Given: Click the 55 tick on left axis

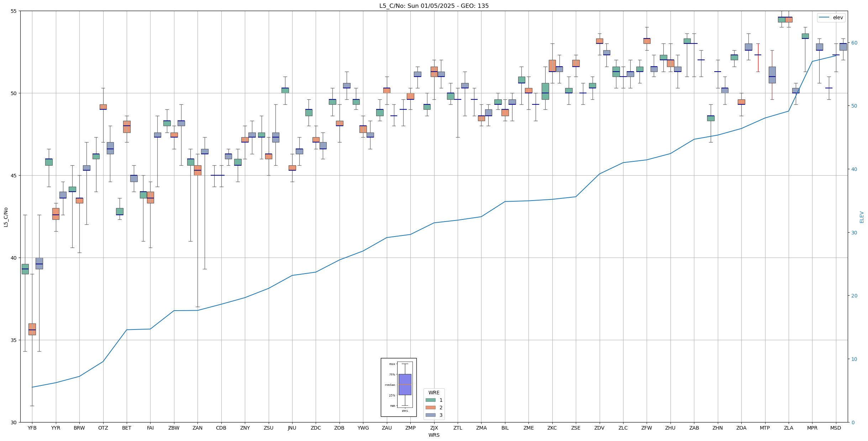Looking at the screenshot, I should tap(14, 11).
